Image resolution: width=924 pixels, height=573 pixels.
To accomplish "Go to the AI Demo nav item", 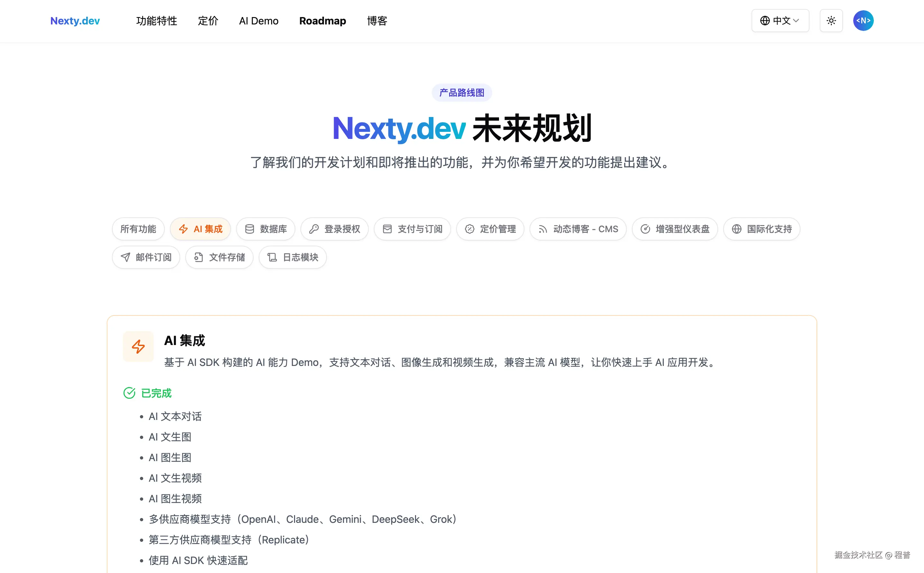I will [x=259, y=21].
